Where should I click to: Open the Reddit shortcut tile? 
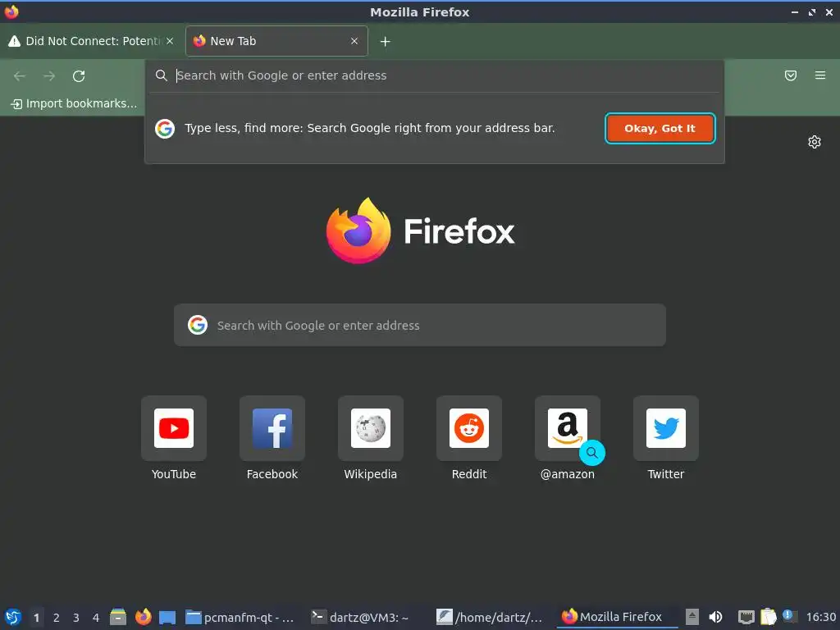(x=469, y=428)
